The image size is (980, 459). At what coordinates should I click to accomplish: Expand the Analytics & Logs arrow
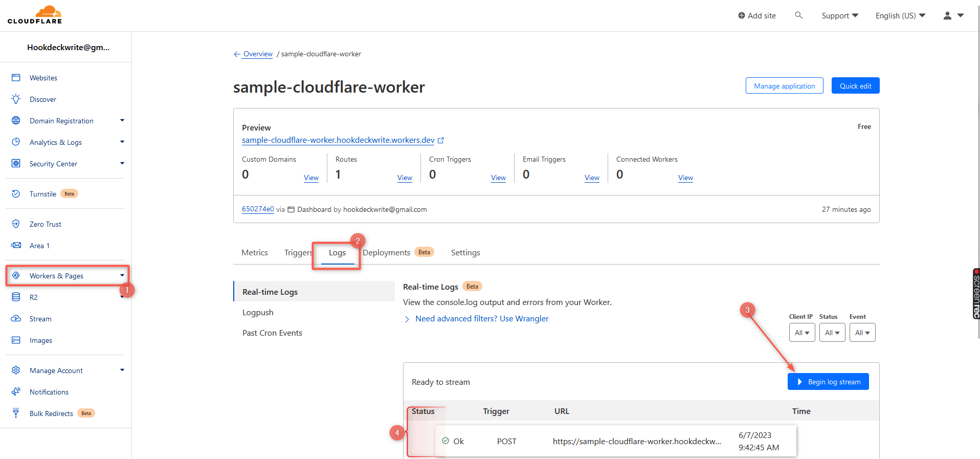pos(122,142)
